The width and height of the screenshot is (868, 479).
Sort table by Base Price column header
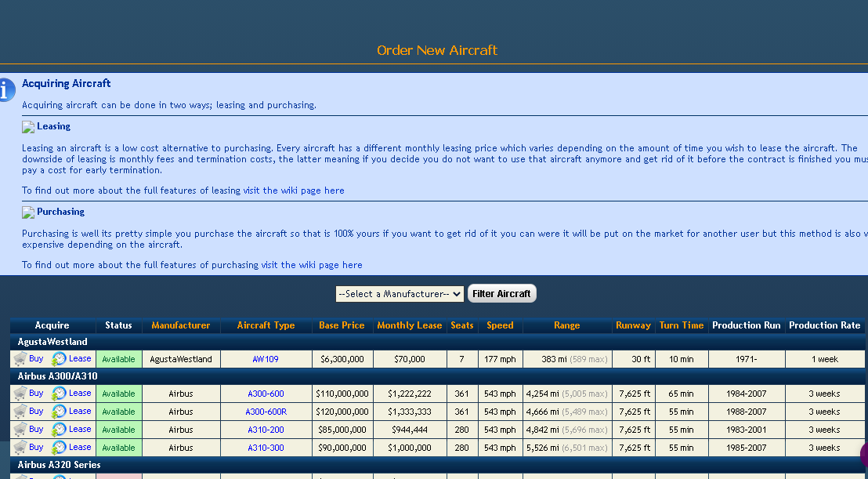342,325
